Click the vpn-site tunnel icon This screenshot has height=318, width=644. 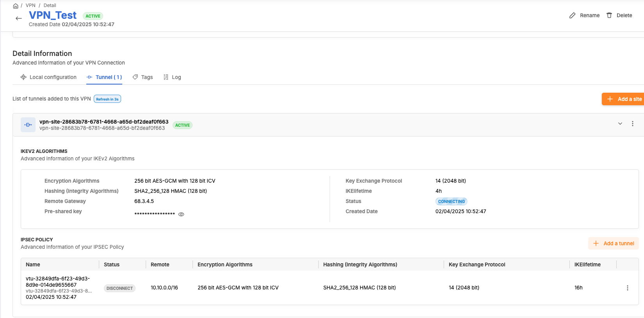tap(28, 125)
